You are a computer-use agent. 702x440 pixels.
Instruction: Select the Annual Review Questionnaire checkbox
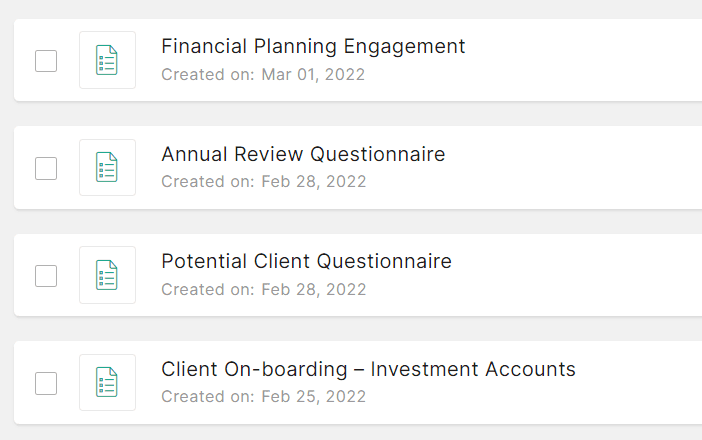[x=46, y=168]
